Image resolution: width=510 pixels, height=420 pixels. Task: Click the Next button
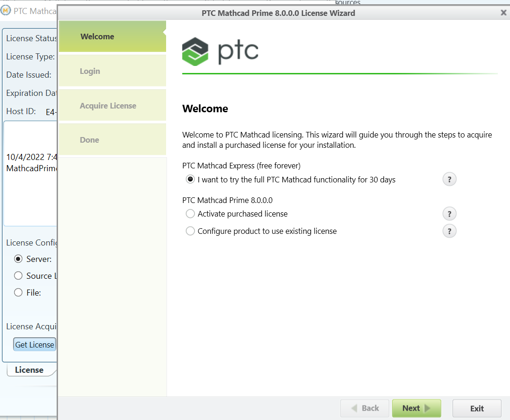(416, 408)
